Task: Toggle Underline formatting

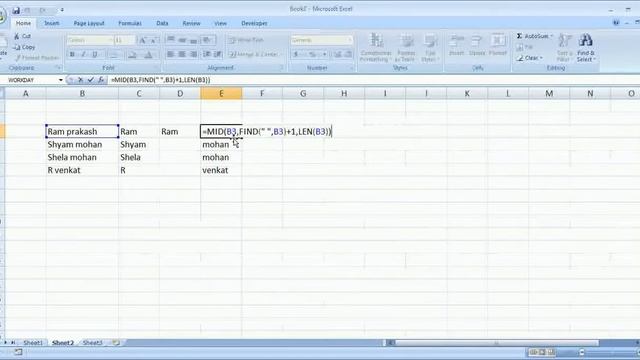Action: point(95,54)
